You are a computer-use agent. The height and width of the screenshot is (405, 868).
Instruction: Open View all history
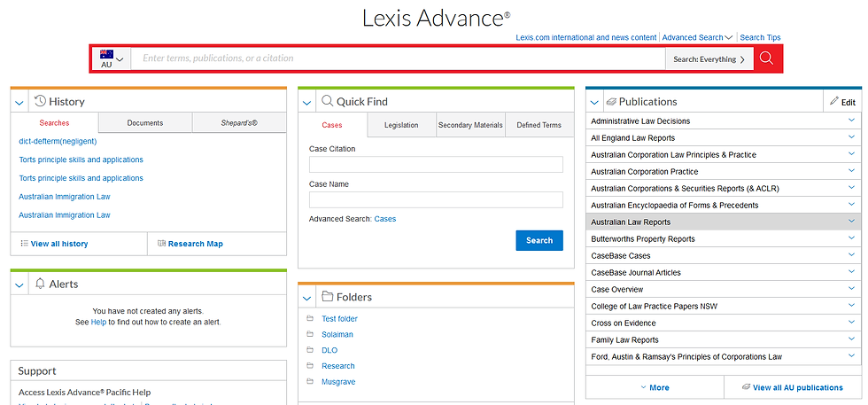[59, 244]
